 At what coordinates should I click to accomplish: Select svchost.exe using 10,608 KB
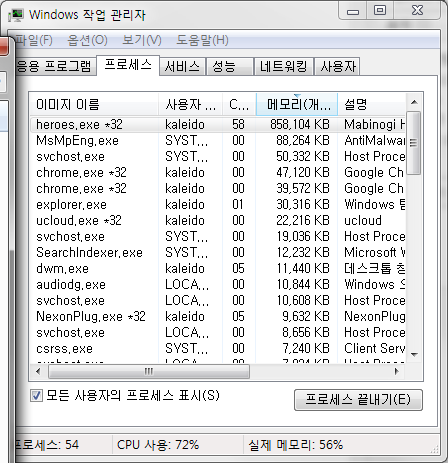[218, 301]
